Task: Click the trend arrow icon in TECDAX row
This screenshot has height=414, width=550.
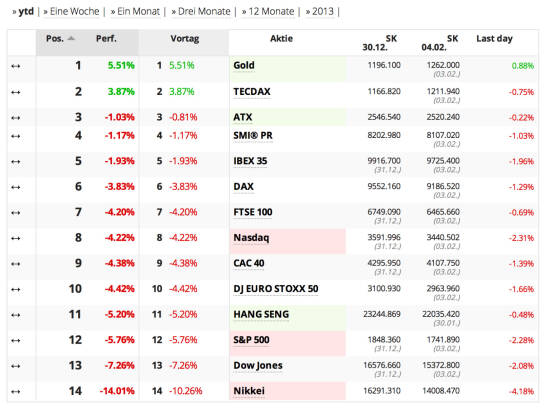Action: point(15,92)
